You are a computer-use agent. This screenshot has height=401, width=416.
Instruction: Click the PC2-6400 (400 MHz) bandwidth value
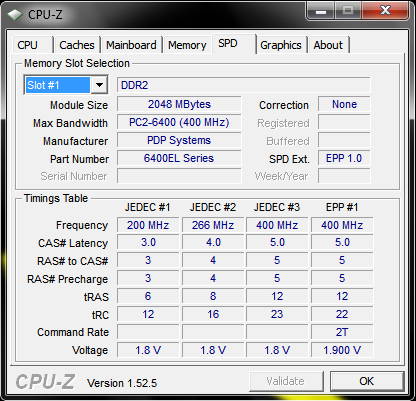tap(179, 122)
